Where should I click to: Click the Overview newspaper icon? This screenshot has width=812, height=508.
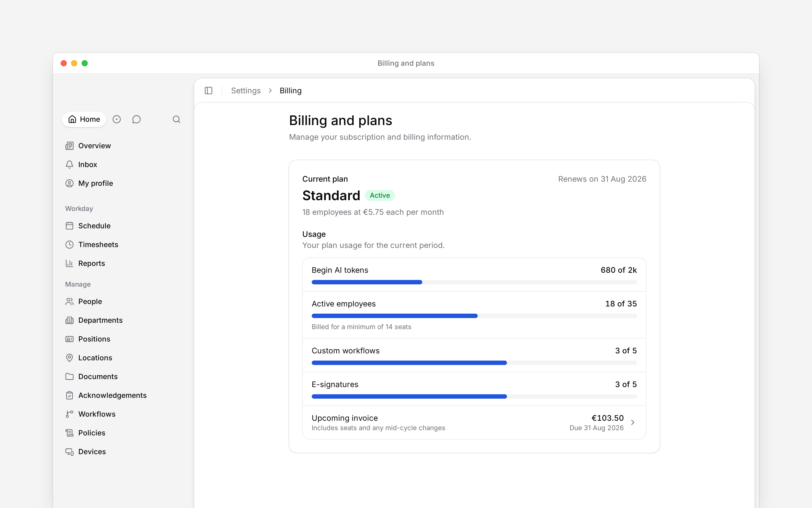(x=70, y=146)
